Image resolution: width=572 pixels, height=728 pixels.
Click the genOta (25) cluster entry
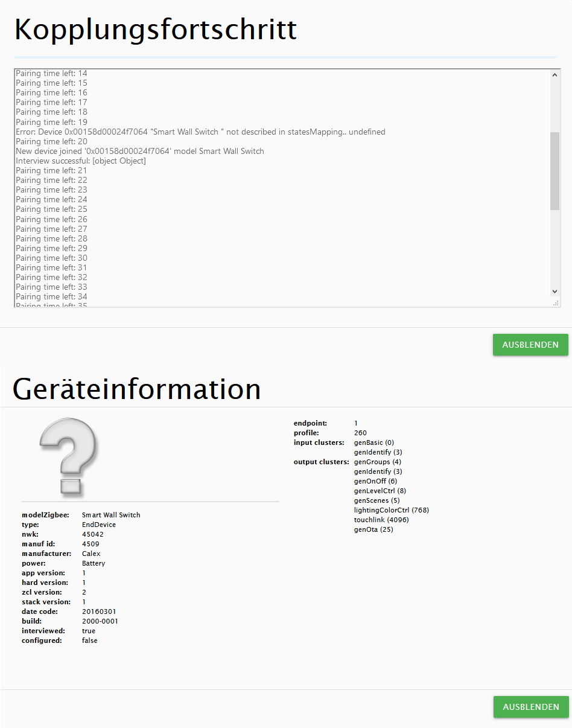[x=373, y=529]
